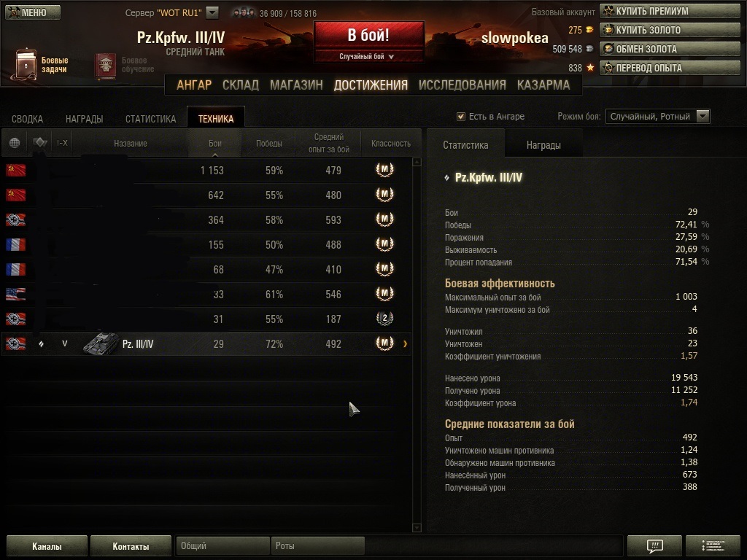Expand the Случайный бой battle type selector
The width and height of the screenshot is (747, 560).
click(x=368, y=57)
